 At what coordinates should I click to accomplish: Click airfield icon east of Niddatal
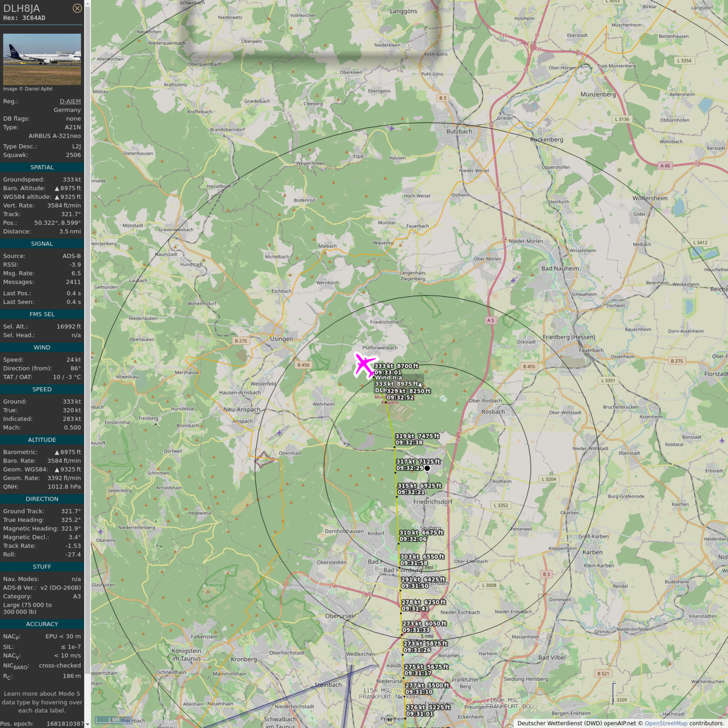[x=722, y=440]
